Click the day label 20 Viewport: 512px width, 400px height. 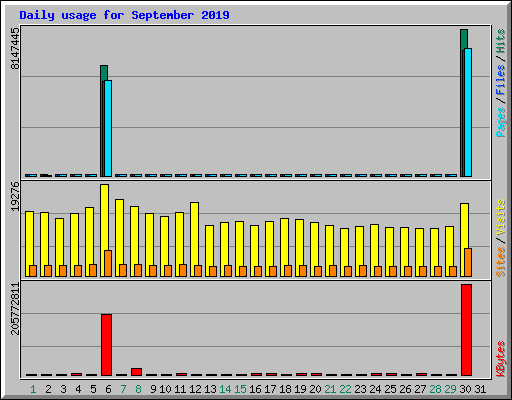[315, 389]
